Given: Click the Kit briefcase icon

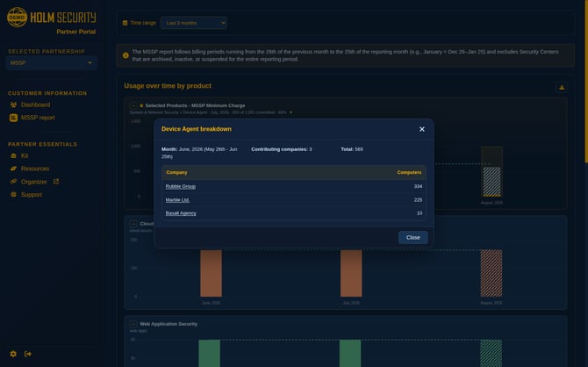Looking at the screenshot, I should pos(13,155).
